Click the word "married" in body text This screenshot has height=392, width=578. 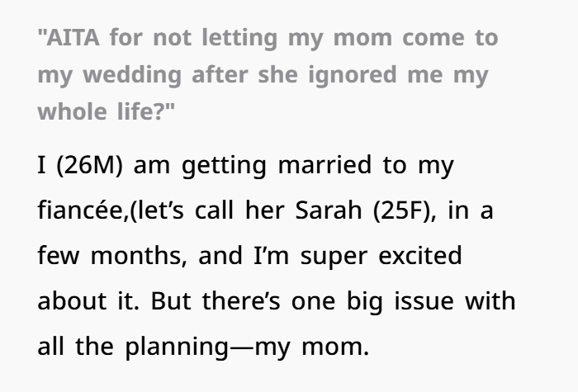point(325,165)
